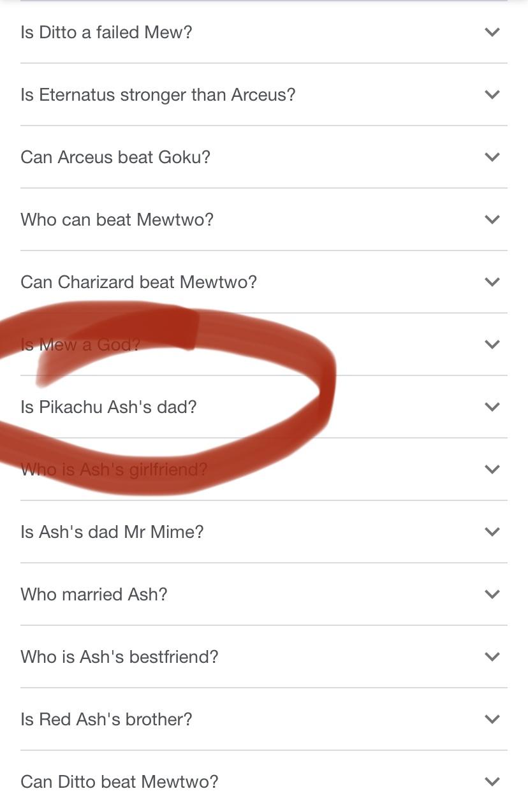Expand the 'Is Mew a God?' chevron

click(x=492, y=344)
